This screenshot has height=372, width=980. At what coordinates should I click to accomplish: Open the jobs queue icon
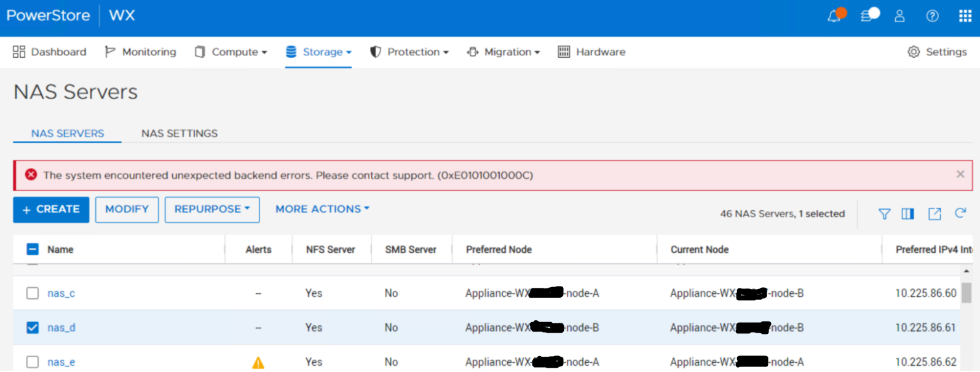(x=867, y=17)
